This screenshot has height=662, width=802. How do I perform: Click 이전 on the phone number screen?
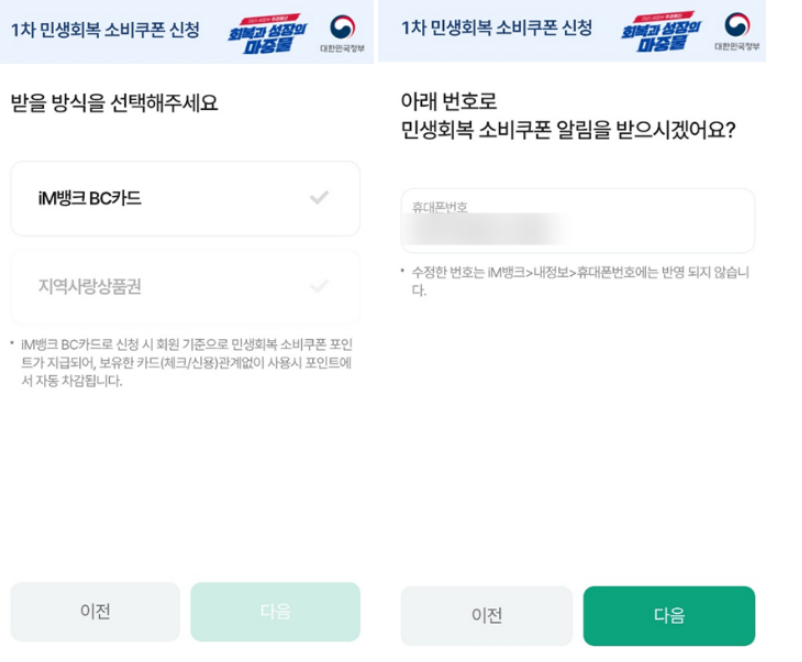pos(487,617)
